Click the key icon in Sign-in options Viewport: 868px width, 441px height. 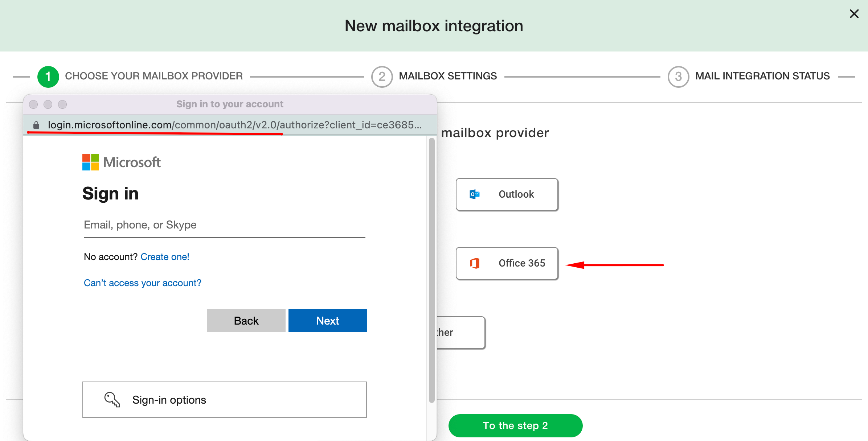pyautogui.click(x=112, y=400)
